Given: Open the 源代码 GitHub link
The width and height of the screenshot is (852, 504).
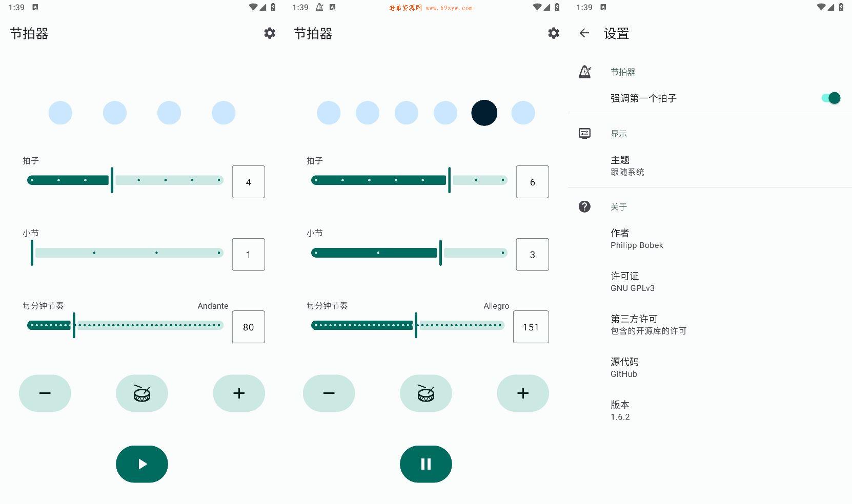Looking at the screenshot, I should point(710,367).
